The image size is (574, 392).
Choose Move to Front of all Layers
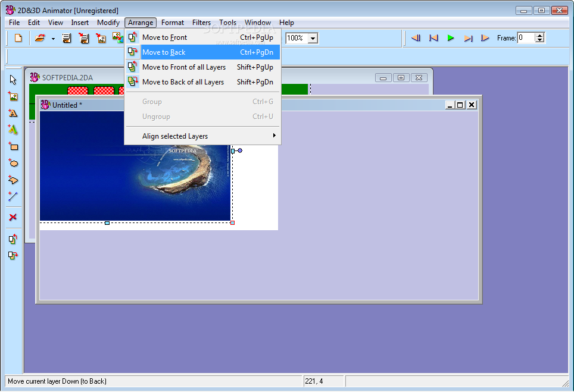[x=203, y=67]
